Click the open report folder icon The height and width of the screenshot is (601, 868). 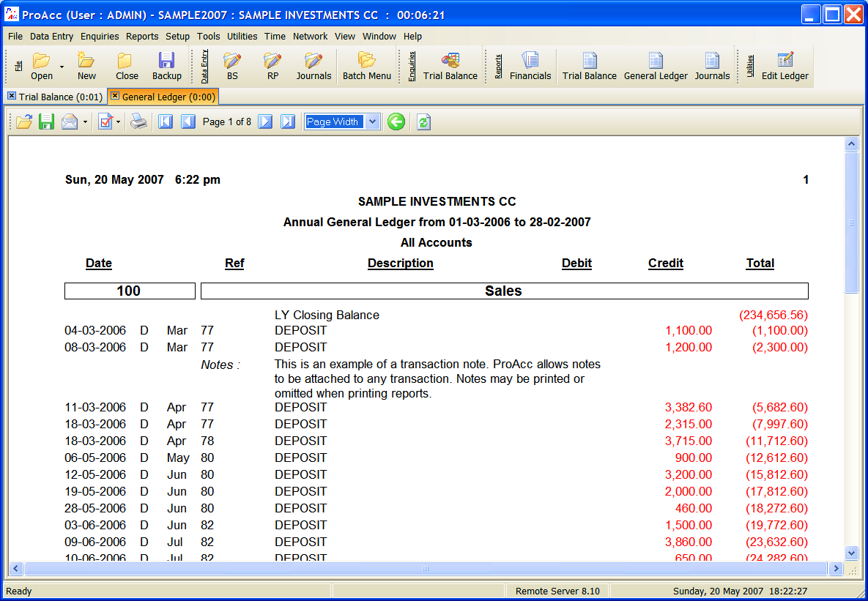click(23, 122)
